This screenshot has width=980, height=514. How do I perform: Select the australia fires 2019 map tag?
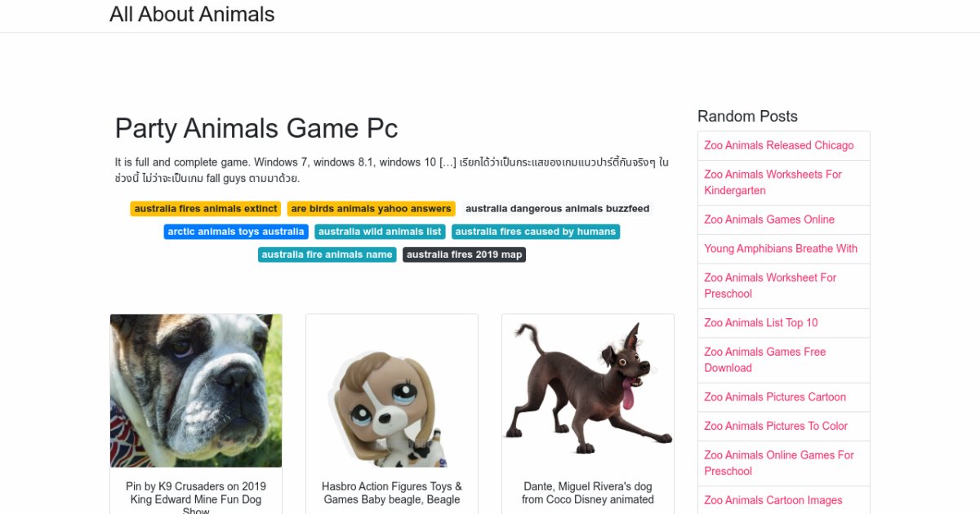pyautogui.click(x=464, y=255)
